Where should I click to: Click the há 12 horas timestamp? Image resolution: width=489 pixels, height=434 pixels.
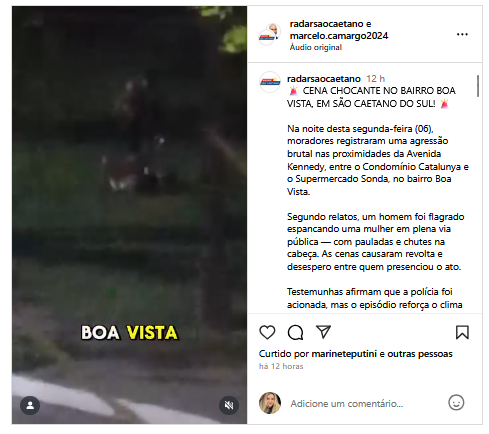tap(281, 366)
